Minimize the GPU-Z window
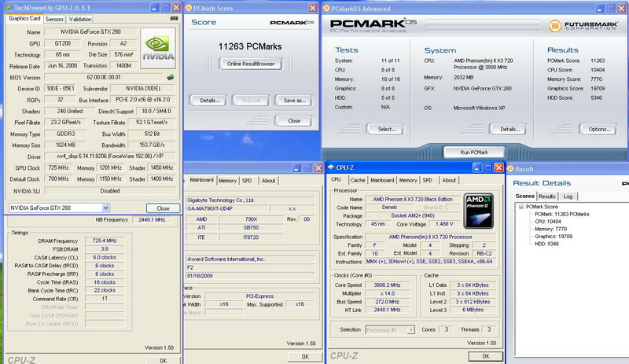Image resolution: width=629 pixels, height=364 pixels. tap(155, 8)
